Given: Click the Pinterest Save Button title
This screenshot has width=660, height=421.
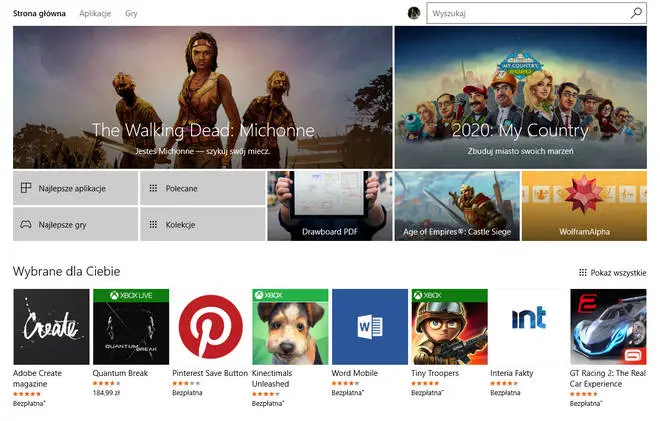Looking at the screenshot, I should [x=210, y=373].
